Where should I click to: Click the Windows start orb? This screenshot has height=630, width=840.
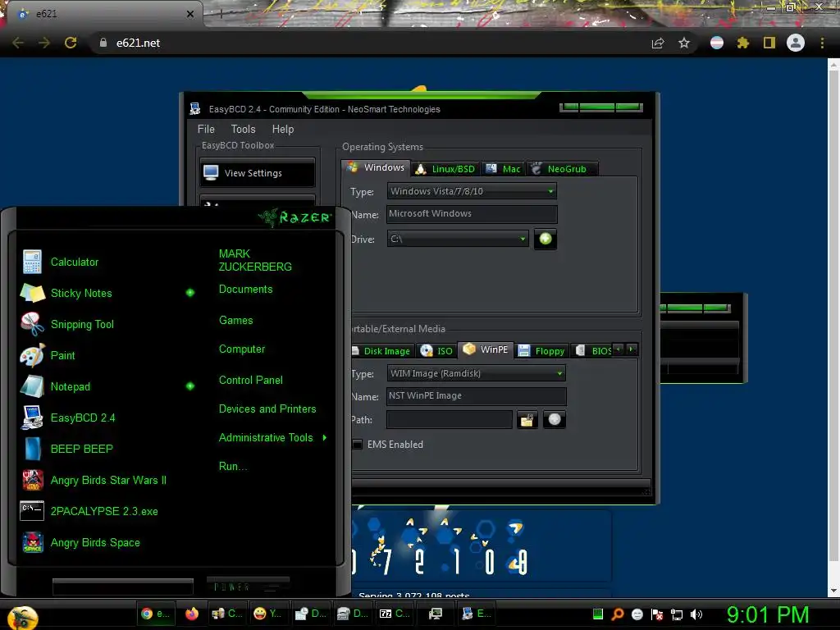(23, 617)
